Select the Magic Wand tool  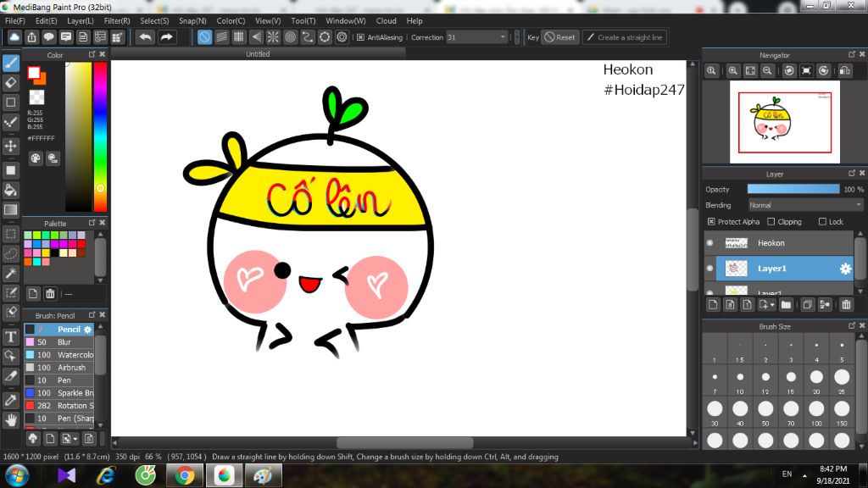point(10,273)
